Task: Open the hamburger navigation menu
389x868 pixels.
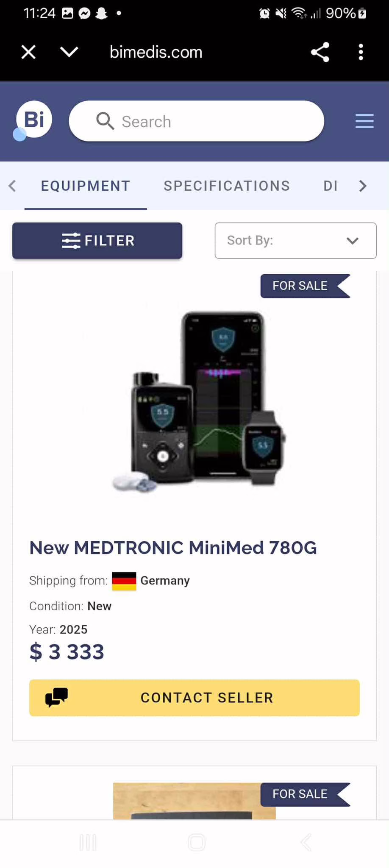Action: [364, 121]
